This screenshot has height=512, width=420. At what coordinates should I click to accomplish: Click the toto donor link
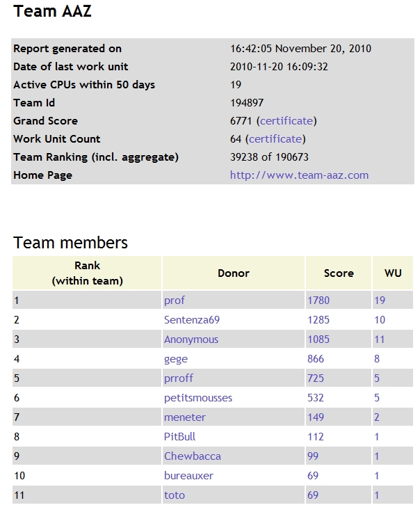[174, 495]
